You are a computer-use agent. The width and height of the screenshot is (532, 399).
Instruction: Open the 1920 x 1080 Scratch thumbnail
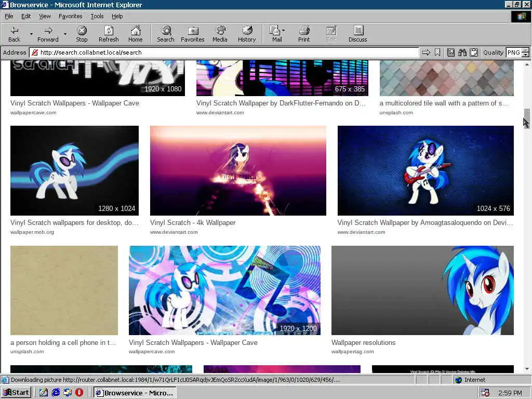pyautogui.click(x=97, y=78)
